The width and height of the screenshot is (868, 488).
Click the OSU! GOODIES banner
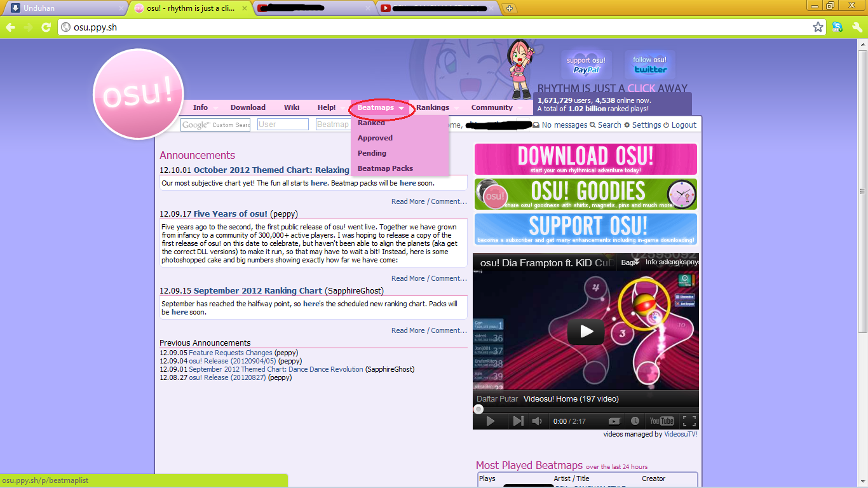click(x=585, y=194)
